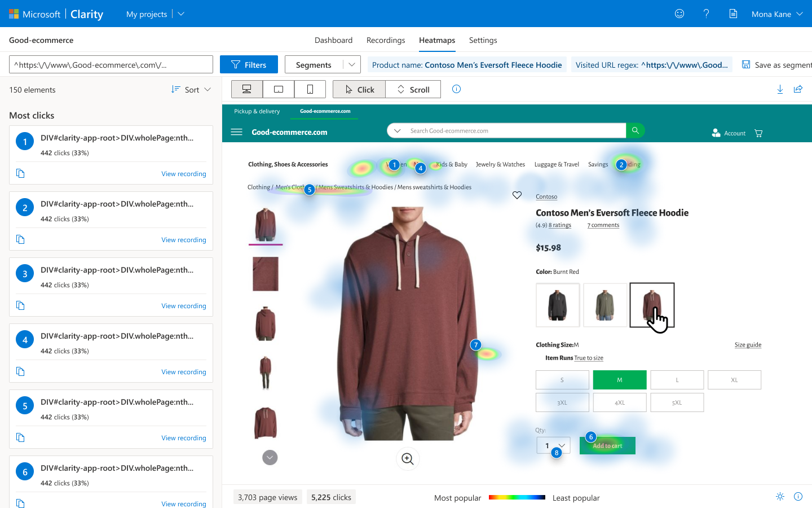Click the green search magnifier button
Image resolution: width=812 pixels, height=508 pixels.
pos(636,130)
